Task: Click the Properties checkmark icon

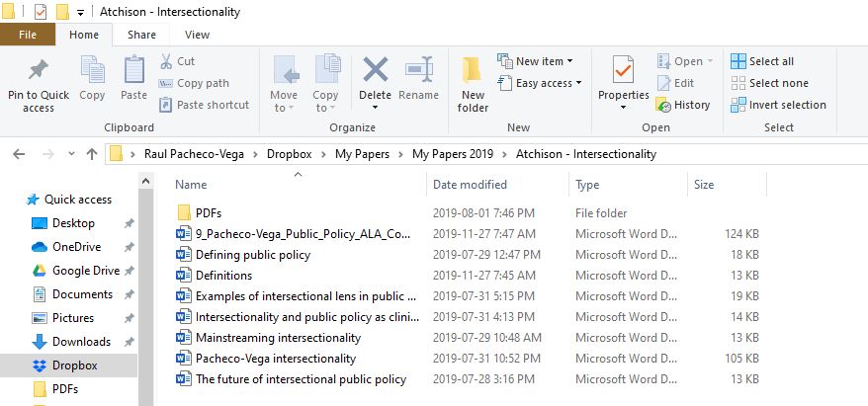Action: point(624,70)
